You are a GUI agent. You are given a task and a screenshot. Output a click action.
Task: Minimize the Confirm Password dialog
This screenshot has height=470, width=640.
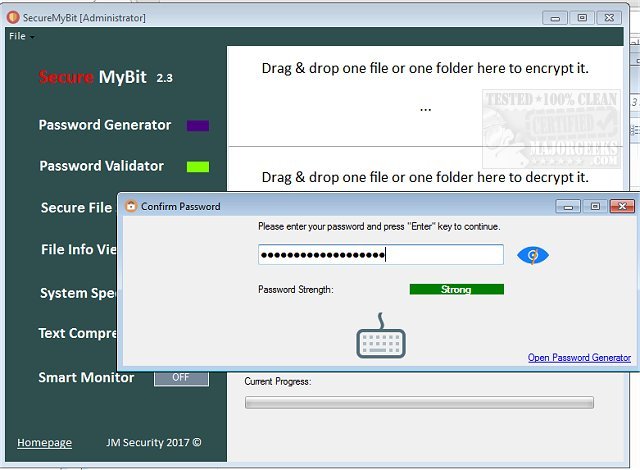[568, 206]
